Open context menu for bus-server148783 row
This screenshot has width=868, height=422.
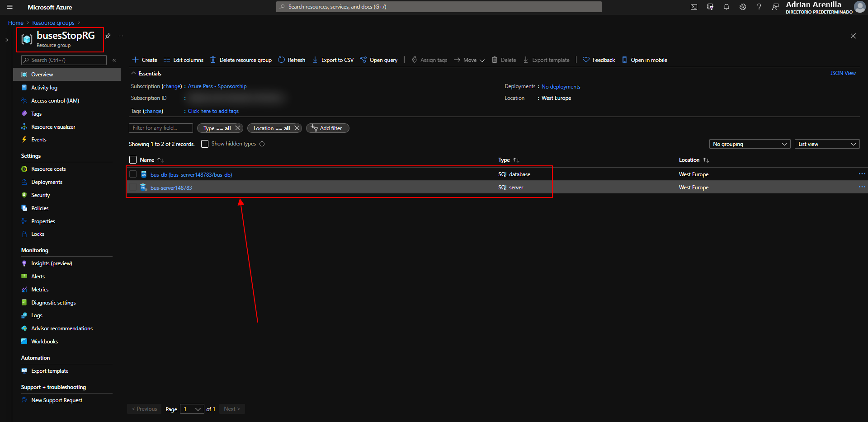[x=862, y=187]
